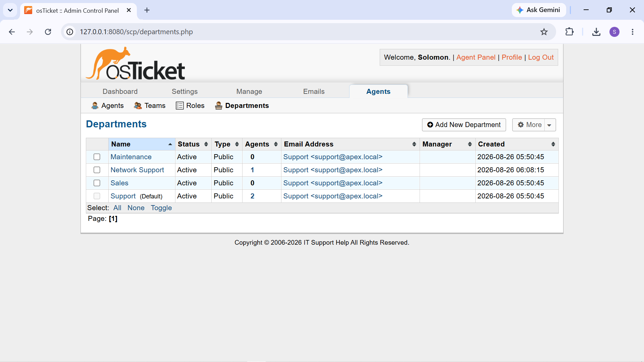644x362 pixels.
Task: Open the Sales row email address link
Action: [x=333, y=183]
